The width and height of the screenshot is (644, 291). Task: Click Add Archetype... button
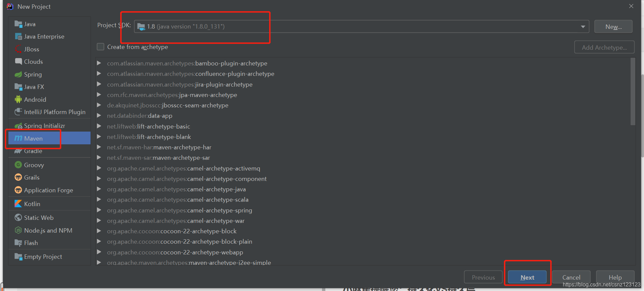pos(604,47)
